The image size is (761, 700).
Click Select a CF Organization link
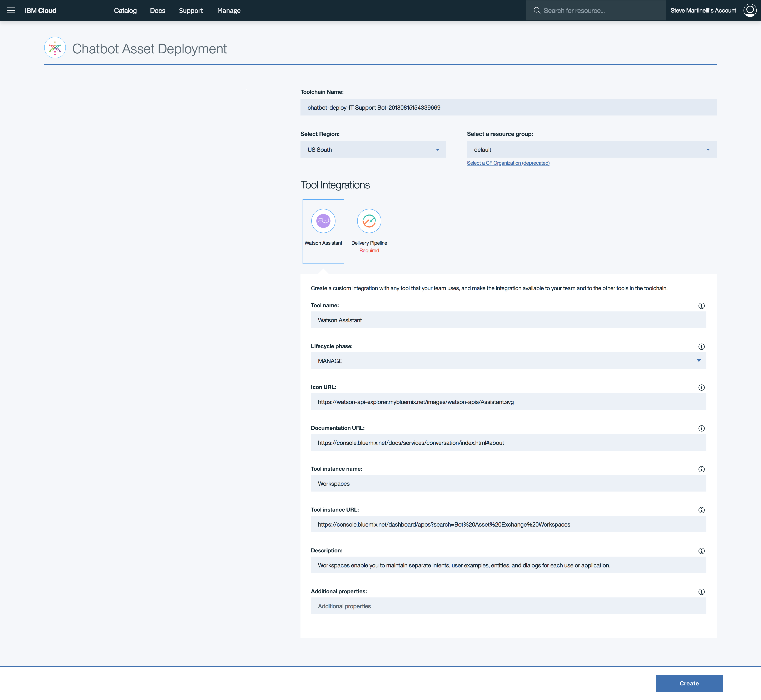(x=508, y=163)
